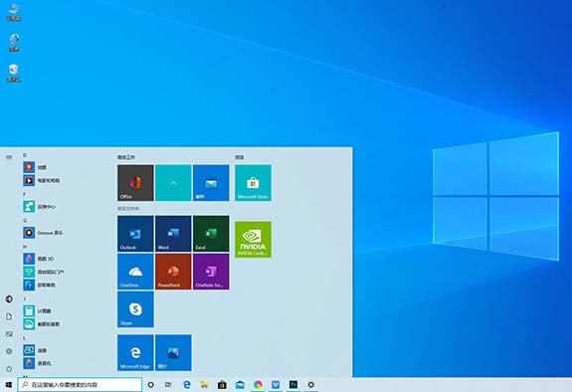
Task: Jump to letter G section header
Action: 25,221
